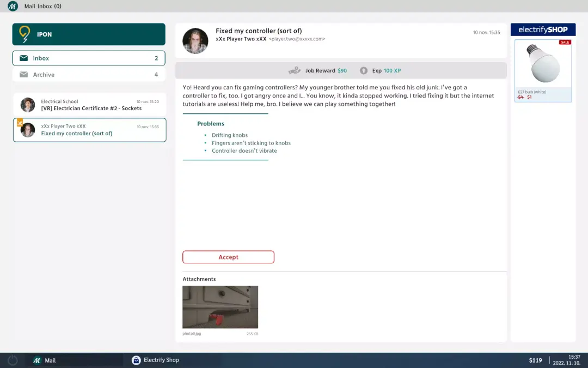Open the E27 bulb sale product card
This screenshot has width=588, height=368.
pyautogui.click(x=543, y=70)
